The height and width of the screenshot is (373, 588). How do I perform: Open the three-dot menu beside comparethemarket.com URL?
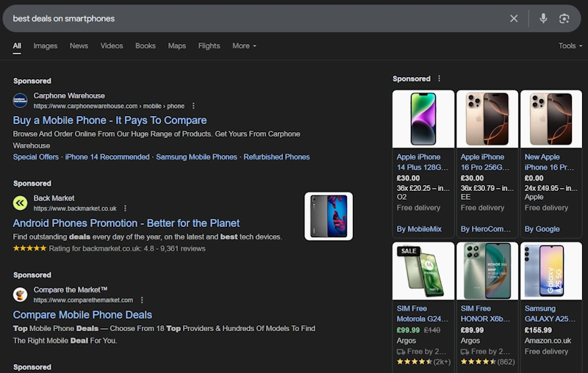[x=142, y=300]
